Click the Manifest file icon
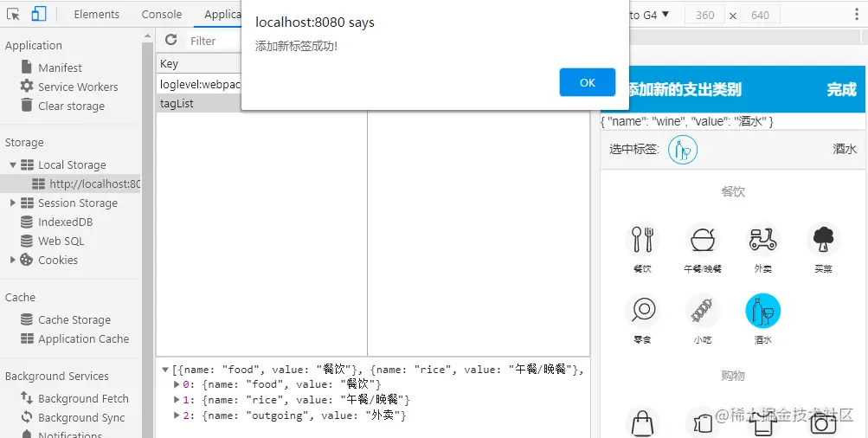This screenshot has width=868, height=438. click(x=27, y=67)
